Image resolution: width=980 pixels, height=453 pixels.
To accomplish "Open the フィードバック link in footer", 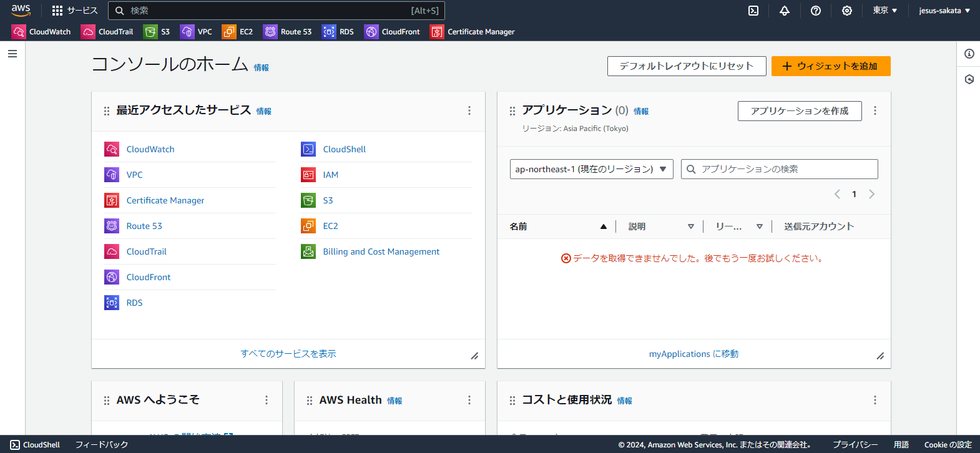I will (102, 445).
